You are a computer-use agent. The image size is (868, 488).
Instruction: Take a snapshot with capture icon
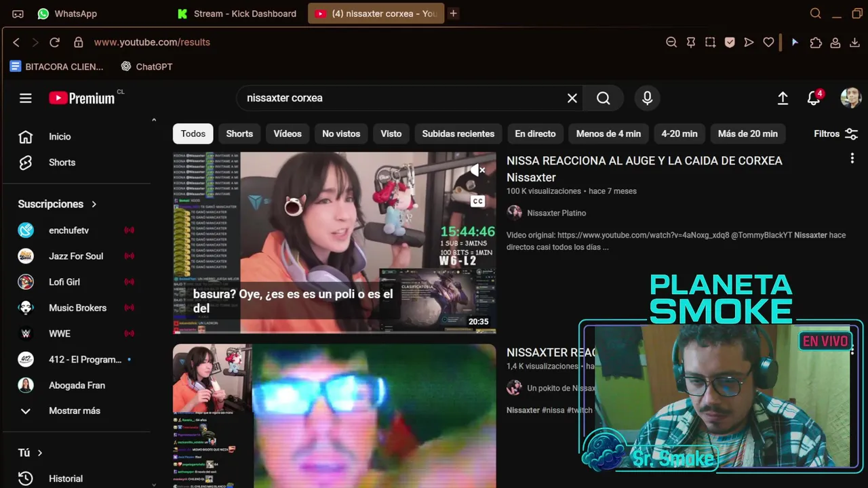pos(710,42)
